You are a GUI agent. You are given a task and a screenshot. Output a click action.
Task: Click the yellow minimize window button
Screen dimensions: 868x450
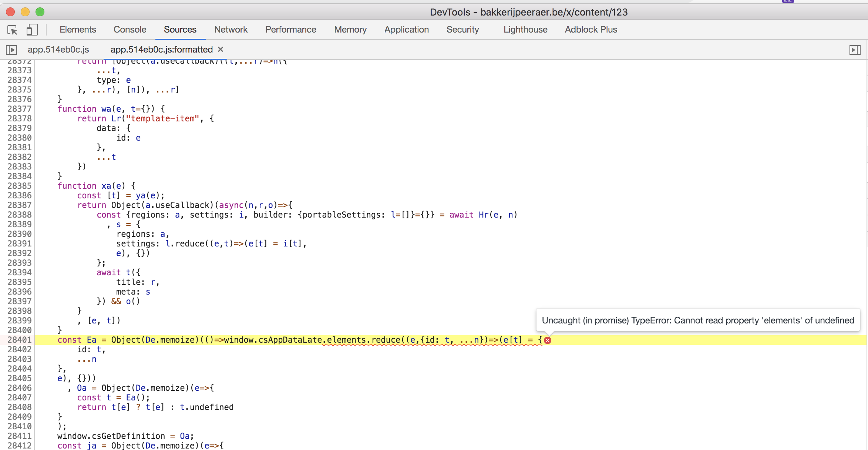[x=25, y=12]
